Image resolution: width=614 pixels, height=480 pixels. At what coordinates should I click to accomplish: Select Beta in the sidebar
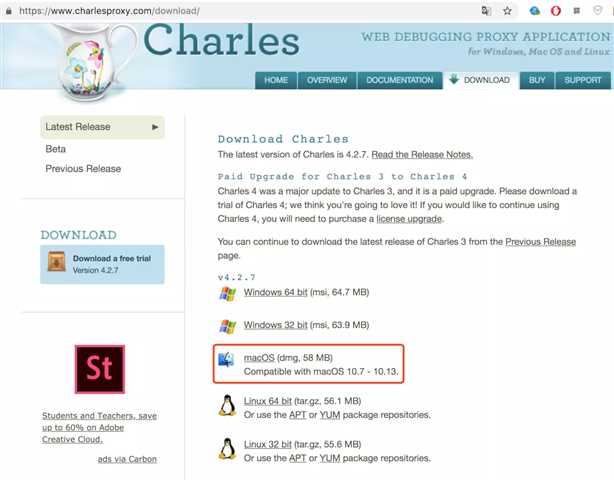[x=56, y=149]
